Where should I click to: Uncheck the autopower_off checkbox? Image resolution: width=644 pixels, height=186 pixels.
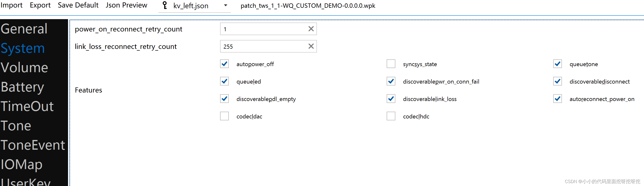click(x=224, y=64)
